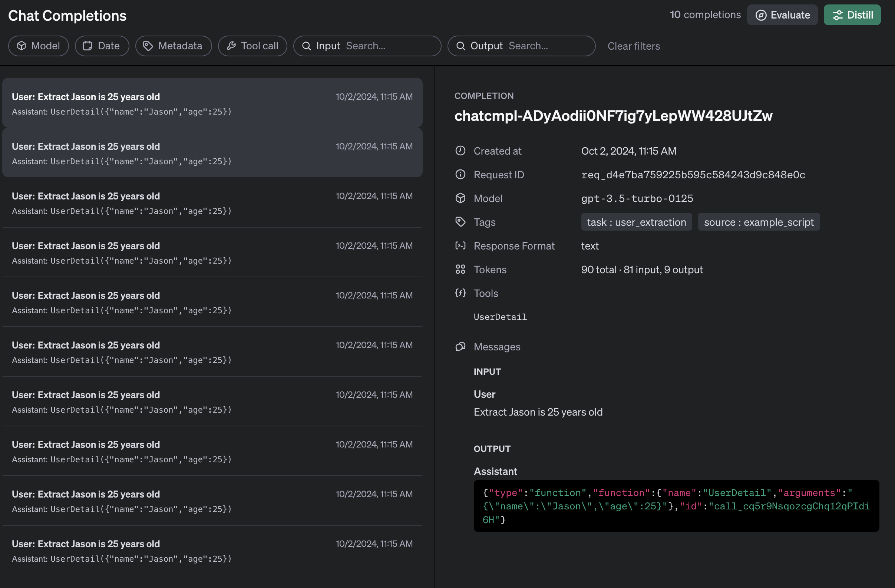Click the magnifier icon in Input search
This screenshot has width=895, height=588.
[x=307, y=46]
